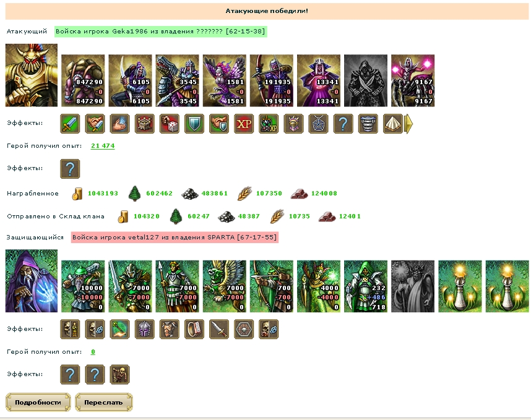Select the dagger defender effect icon
The image size is (531, 420).
(219, 329)
